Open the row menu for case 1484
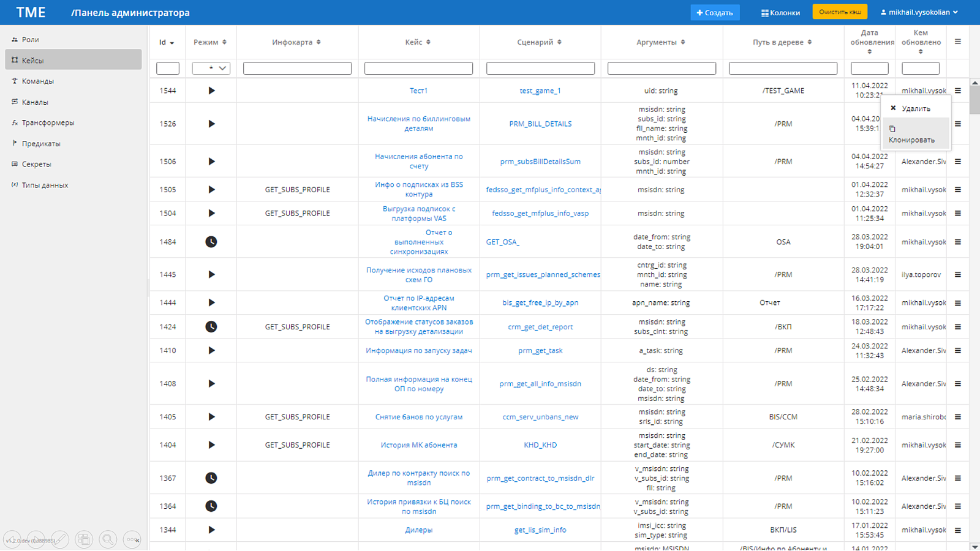Screen dimensions: 980x551 (957, 242)
